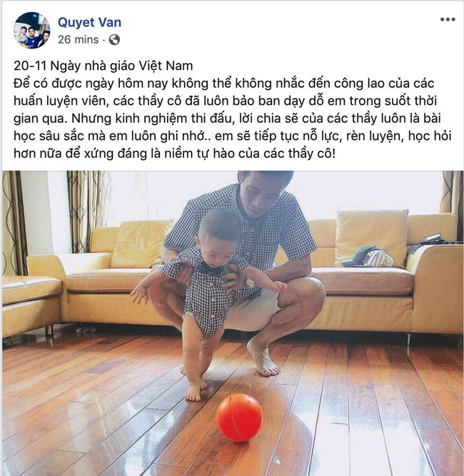Click the orange ball in the photo
The width and height of the screenshot is (464, 476).
click(239, 417)
